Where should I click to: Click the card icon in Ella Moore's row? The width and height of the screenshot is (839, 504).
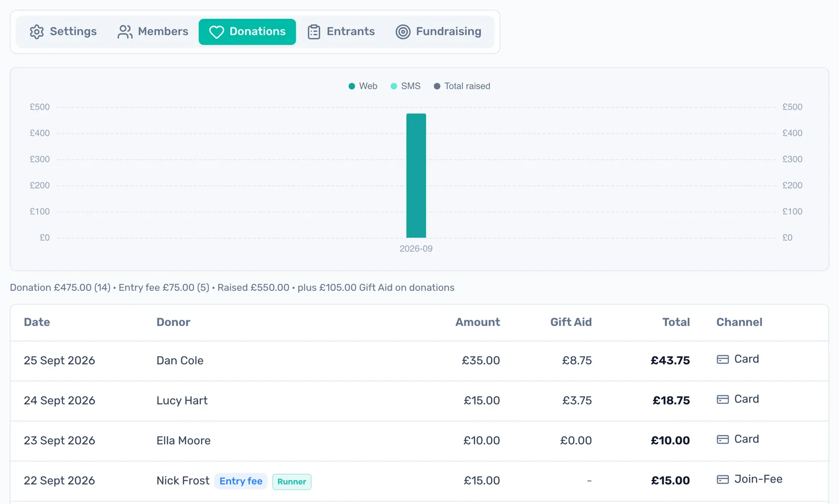point(723,440)
